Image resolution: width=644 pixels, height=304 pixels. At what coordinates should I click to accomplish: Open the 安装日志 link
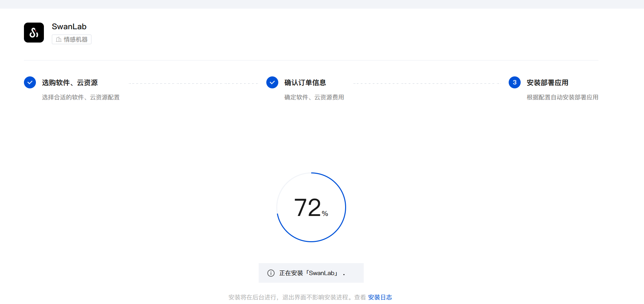[x=380, y=297]
